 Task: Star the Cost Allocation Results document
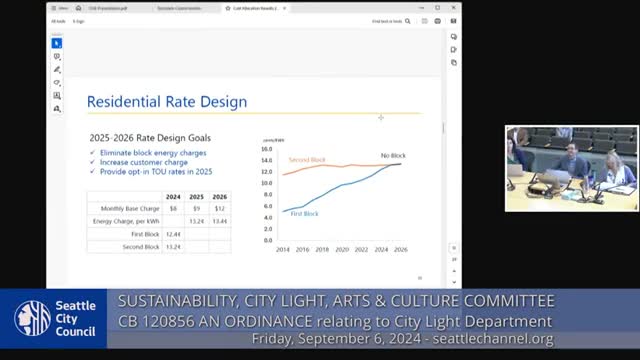coord(228,8)
